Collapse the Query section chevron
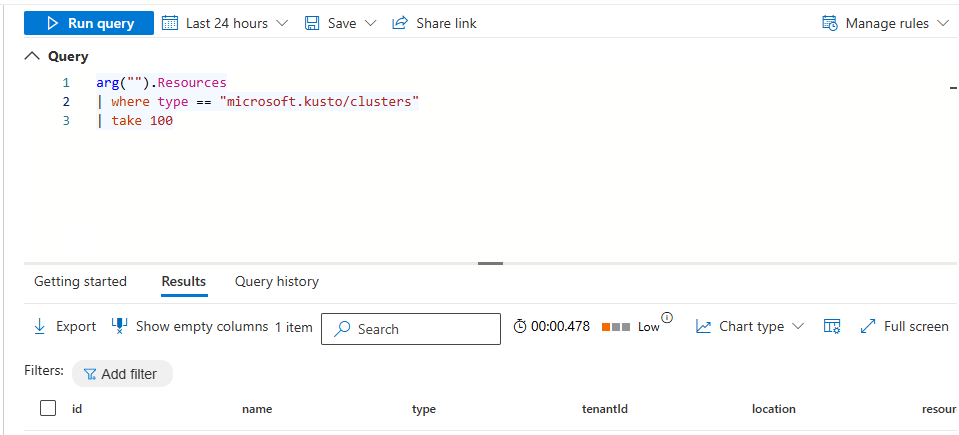 point(33,57)
